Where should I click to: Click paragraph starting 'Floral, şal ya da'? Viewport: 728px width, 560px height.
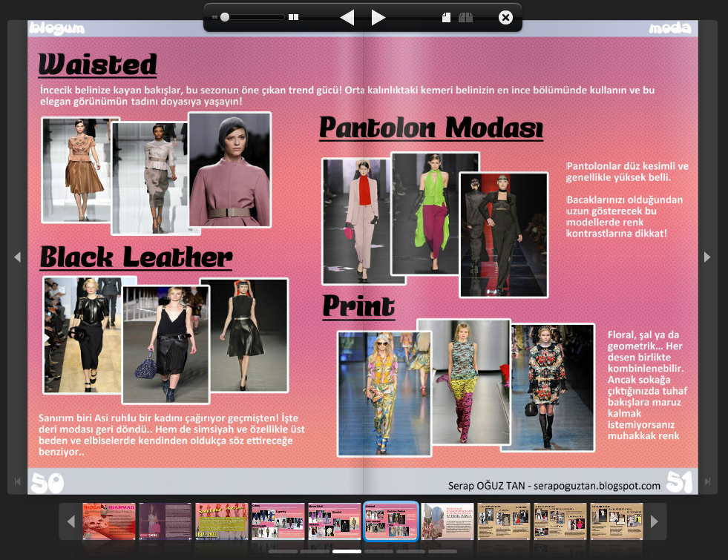647,385
